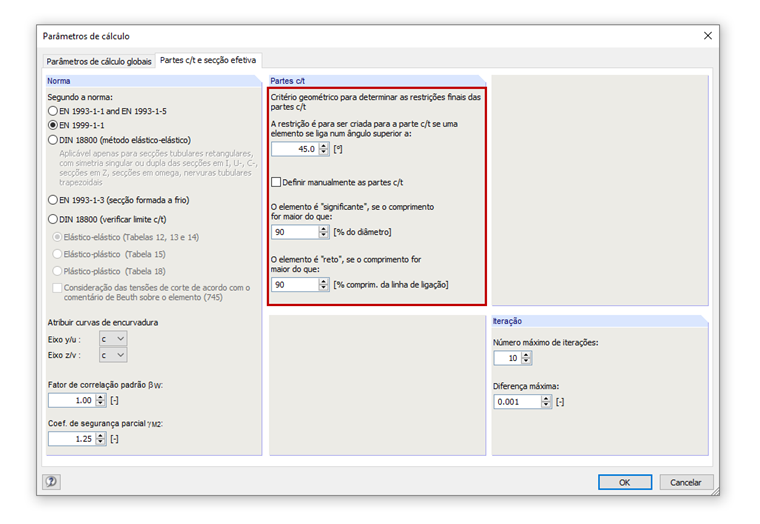This screenshot has height=524, width=760.
Task: Adjust the % do diâmetro spinner
Action: click(x=324, y=232)
